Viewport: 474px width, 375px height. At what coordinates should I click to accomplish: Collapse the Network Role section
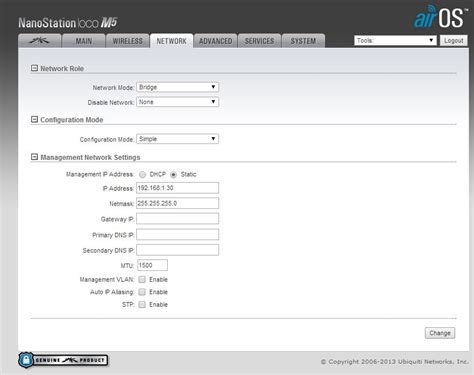tap(34, 68)
